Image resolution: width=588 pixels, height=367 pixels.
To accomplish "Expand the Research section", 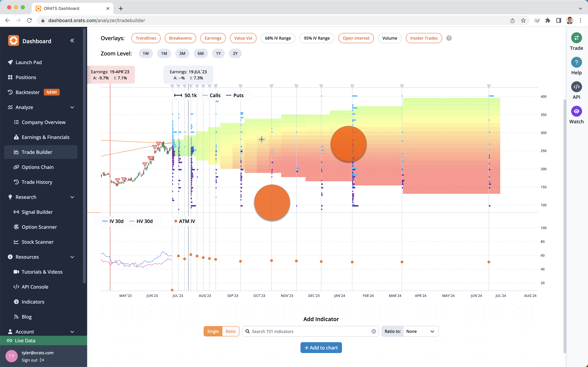I will (72, 197).
